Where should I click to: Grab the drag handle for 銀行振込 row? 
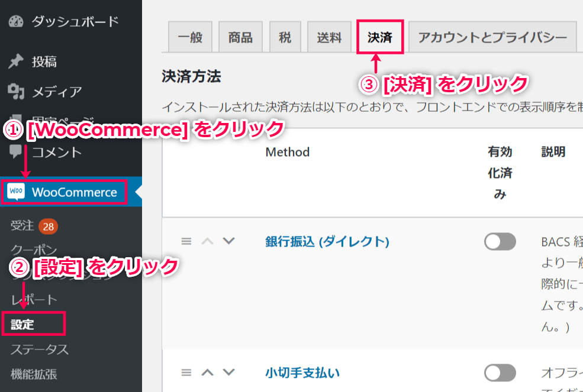[x=186, y=241]
